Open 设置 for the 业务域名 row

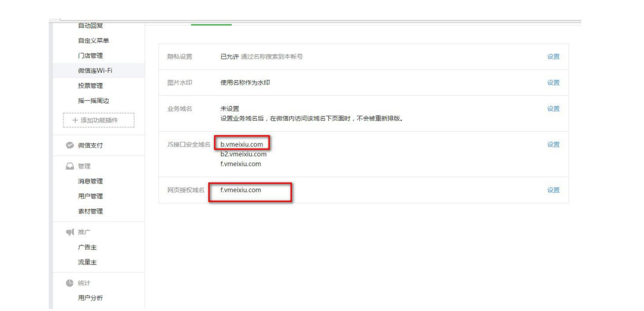point(553,109)
